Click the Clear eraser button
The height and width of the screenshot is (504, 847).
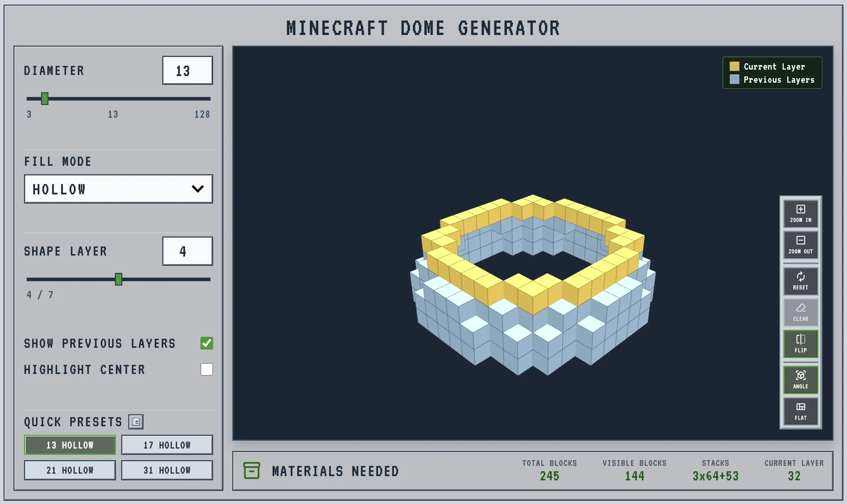pyautogui.click(x=800, y=312)
